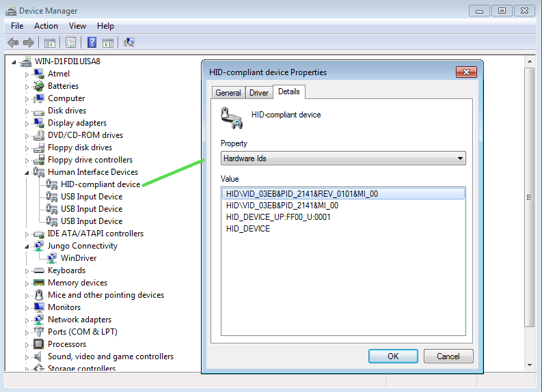The height and width of the screenshot is (392, 542).
Task: Select value HID\VID_03EB&PID_2141&REV_0101&MI_00
Action: 343,194
